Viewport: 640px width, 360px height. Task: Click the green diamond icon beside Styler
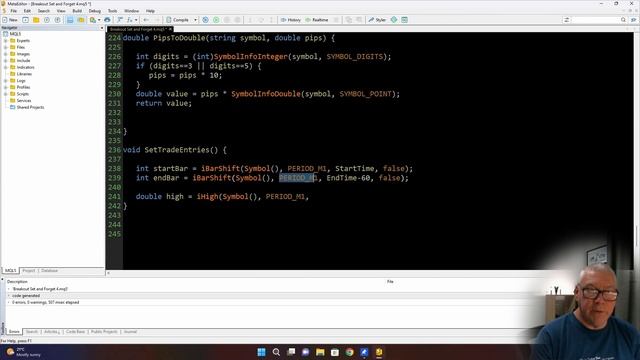tap(394, 20)
